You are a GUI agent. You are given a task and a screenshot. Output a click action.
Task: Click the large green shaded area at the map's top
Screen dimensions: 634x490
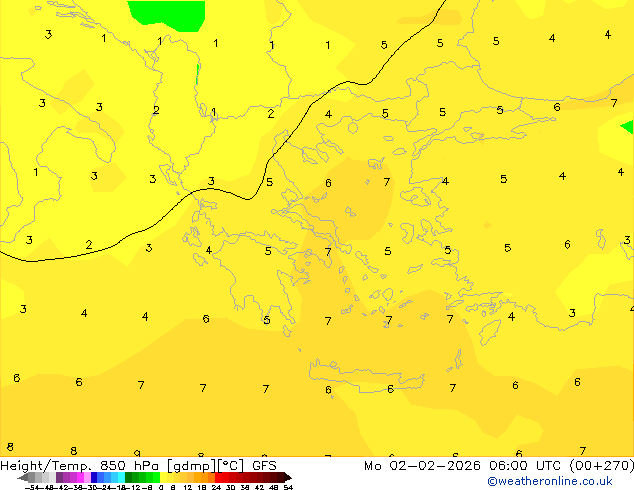170,13
